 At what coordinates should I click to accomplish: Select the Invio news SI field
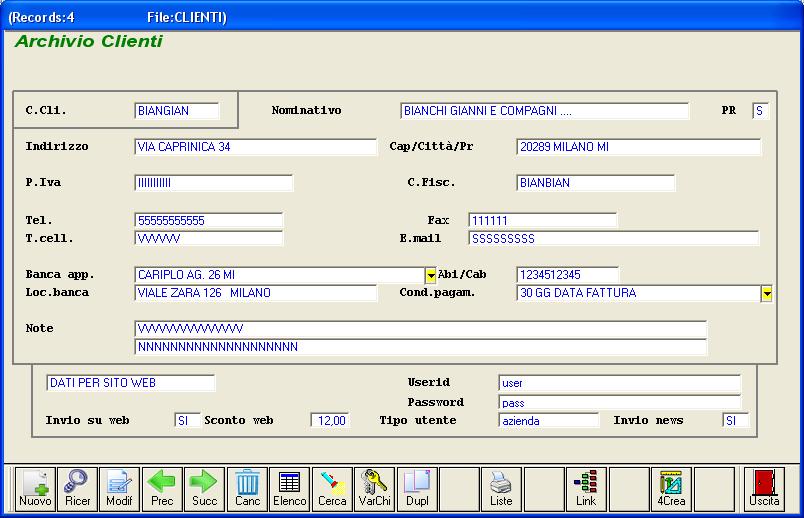pyautogui.click(x=735, y=421)
